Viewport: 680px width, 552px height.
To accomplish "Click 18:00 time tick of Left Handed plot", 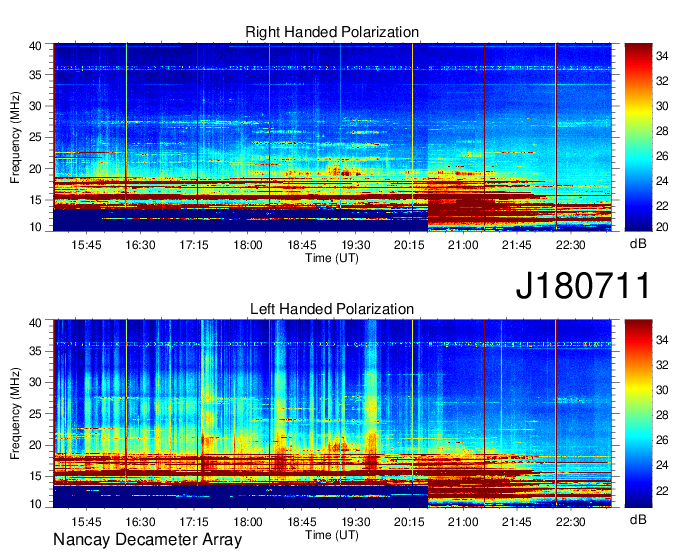I will click(248, 521).
